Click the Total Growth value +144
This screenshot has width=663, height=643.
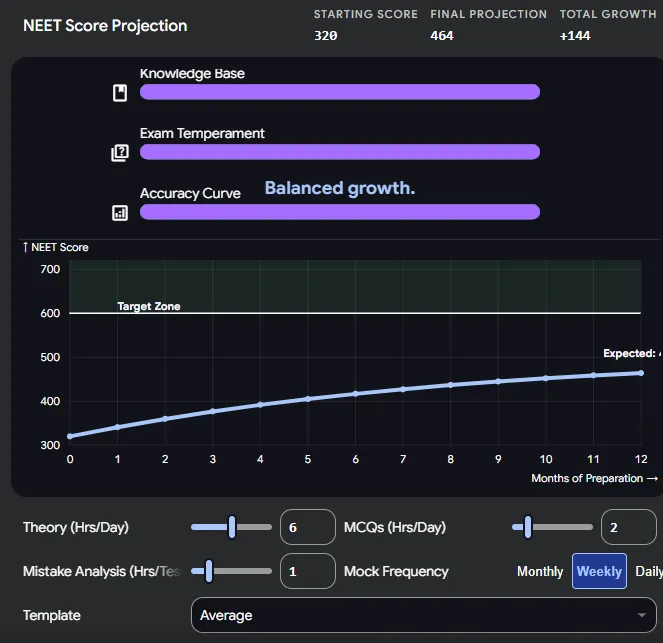click(575, 36)
